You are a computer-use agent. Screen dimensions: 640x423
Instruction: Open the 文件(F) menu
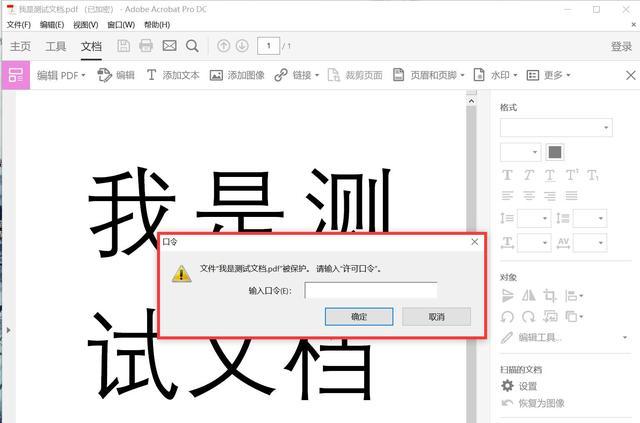(x=19, y=25)
